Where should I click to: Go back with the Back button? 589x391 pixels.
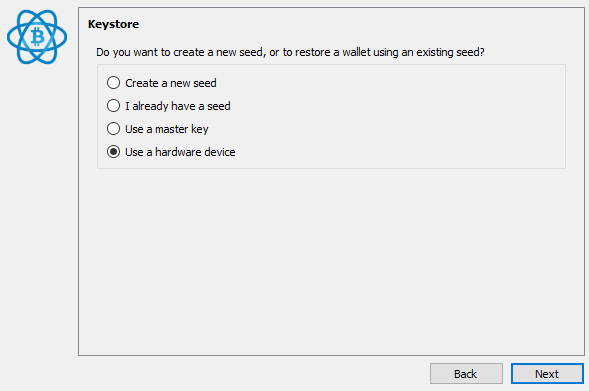click(466, 374)
